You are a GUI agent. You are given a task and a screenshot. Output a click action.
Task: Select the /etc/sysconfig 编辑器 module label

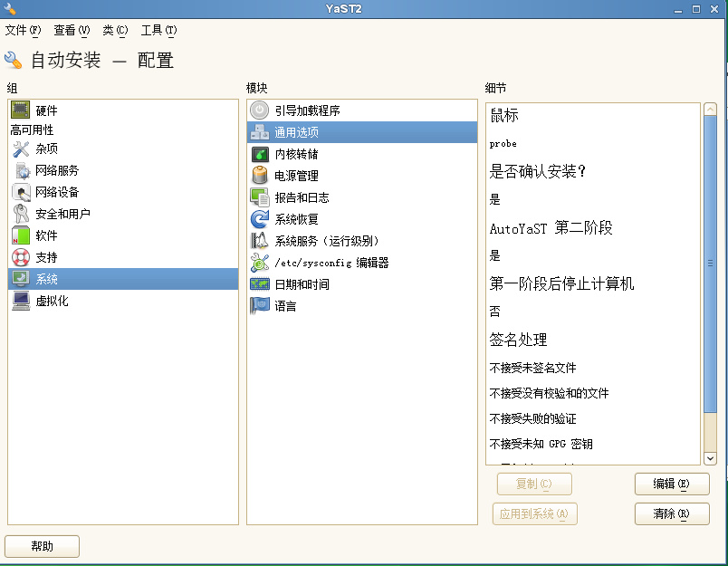click(331, 263)
